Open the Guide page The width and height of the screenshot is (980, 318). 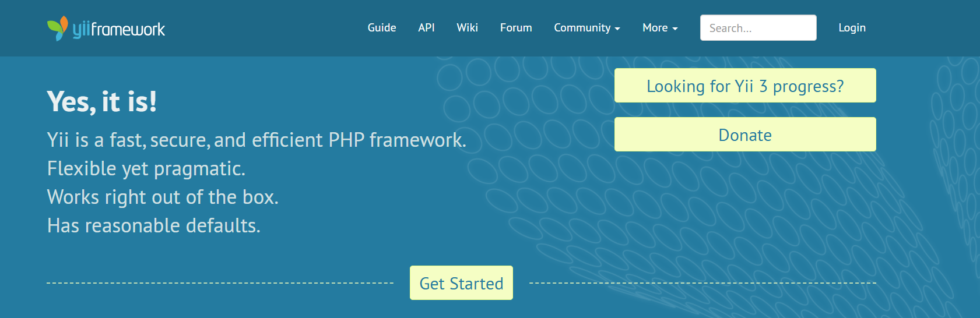382,28
